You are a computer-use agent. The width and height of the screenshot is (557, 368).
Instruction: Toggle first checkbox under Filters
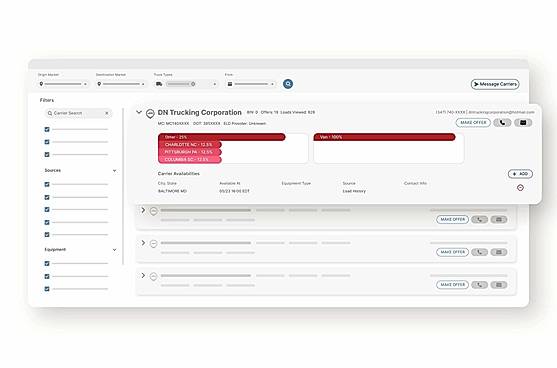point(47,129)
